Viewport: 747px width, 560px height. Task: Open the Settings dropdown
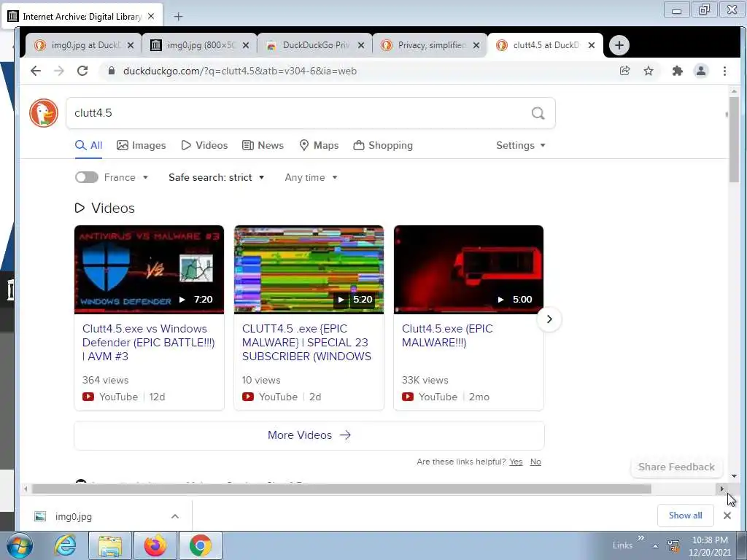click(x=521, y=145)
